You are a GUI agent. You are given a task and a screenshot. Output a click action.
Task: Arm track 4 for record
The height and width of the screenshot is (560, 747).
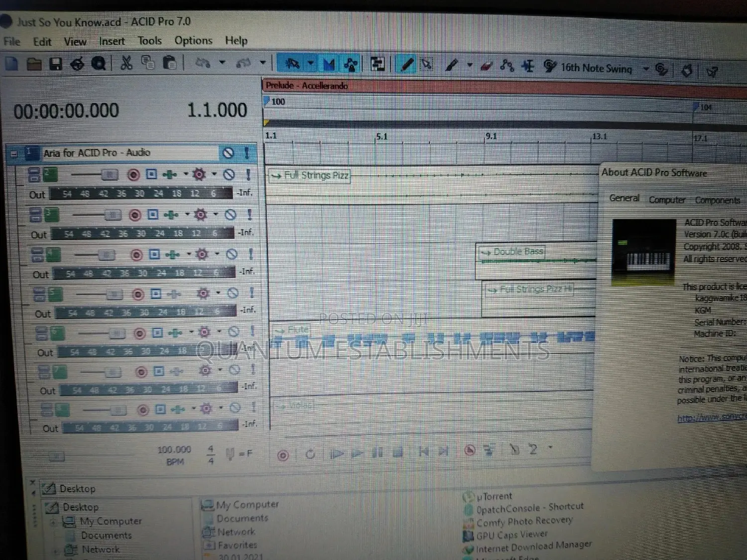click(x=136, y=255)
